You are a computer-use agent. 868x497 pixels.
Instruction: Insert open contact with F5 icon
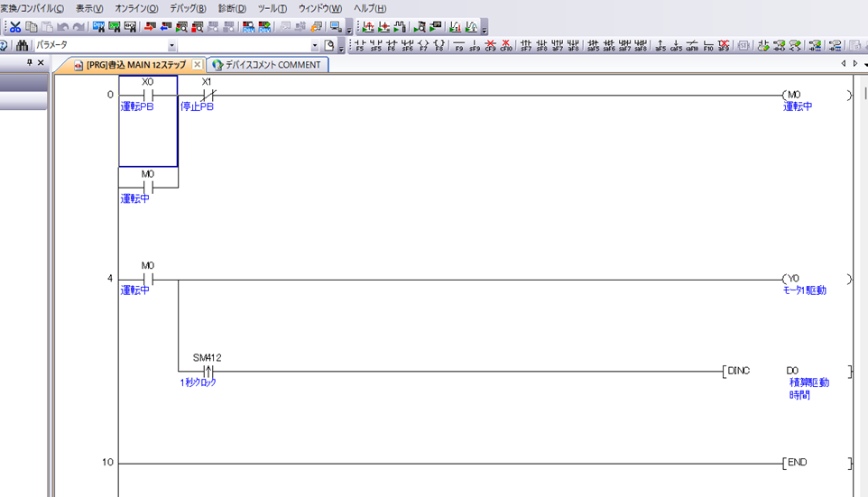click(360, 45)
